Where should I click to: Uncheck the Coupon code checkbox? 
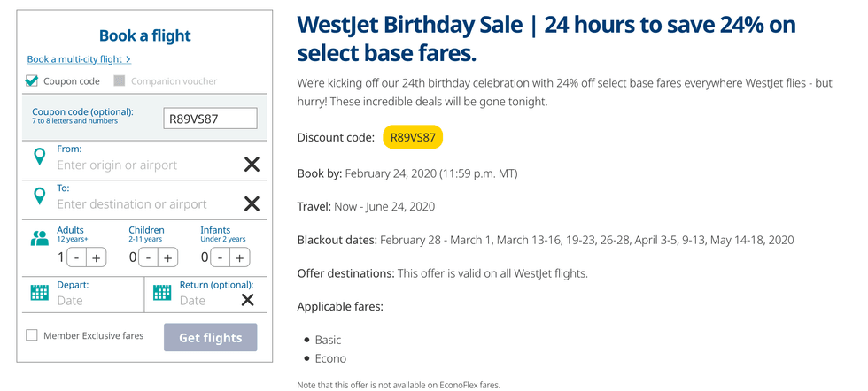click(x=32, y=81)
